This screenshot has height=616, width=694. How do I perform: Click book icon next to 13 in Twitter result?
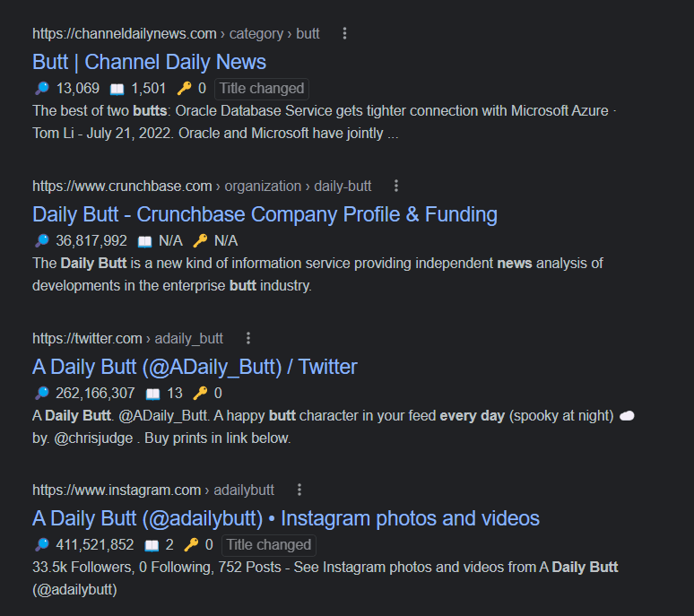click(152, 394)
